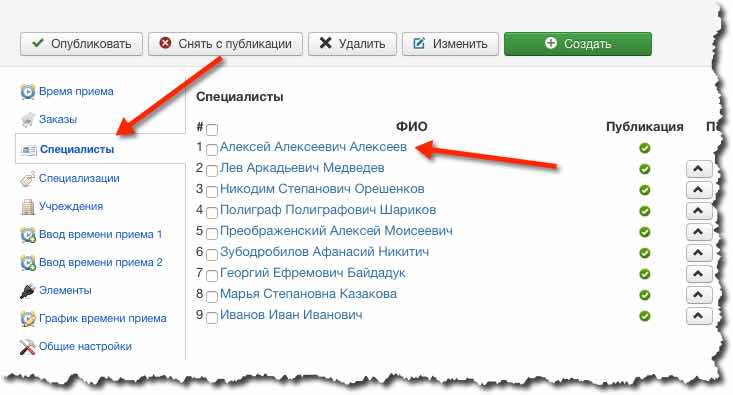733x395 pixels.
Task: Open specialist Никодим Степанович Орешенков
Action: click(322, 189)
